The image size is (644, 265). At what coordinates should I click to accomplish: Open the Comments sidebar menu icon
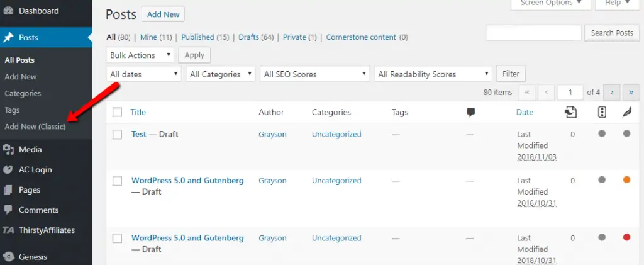(x=8, y=210)
